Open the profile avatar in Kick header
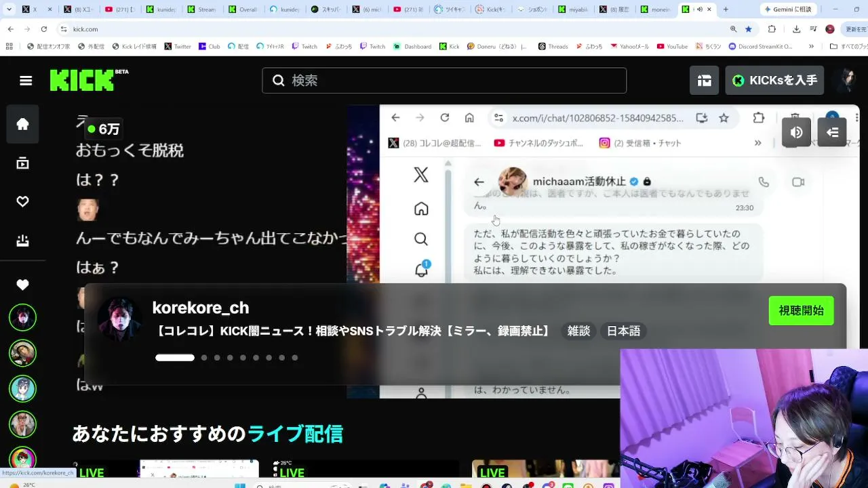This screenshot has height=488, width=868. point(846,81)
